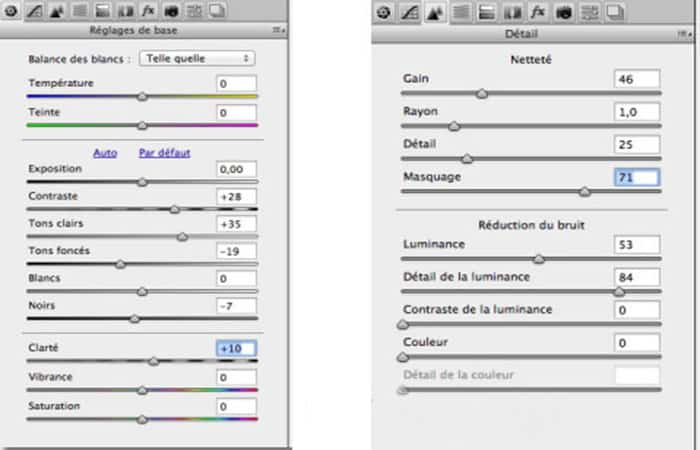
Task: Click the Rayon field showing 1,0
Action: coord(637,112)
